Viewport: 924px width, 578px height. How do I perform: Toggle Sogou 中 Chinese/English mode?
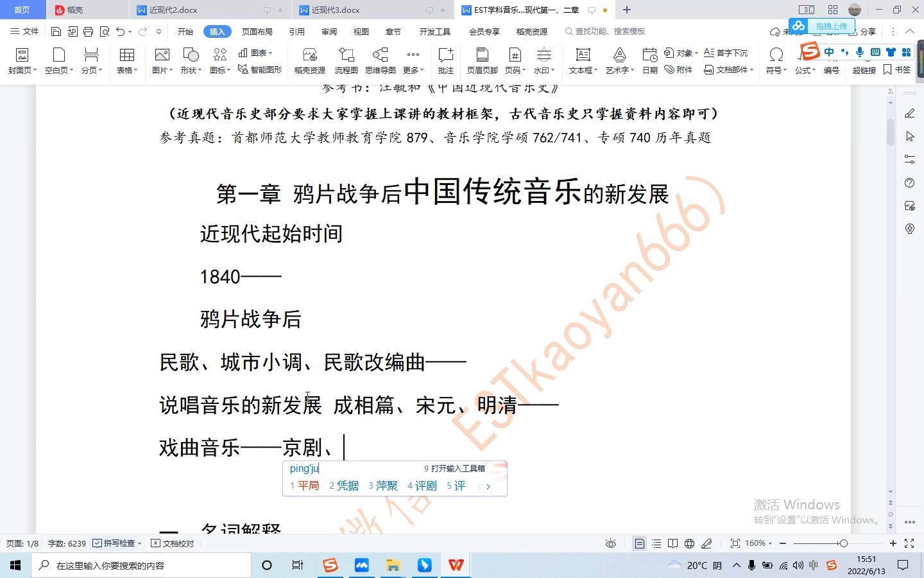[x=829, y=52]
